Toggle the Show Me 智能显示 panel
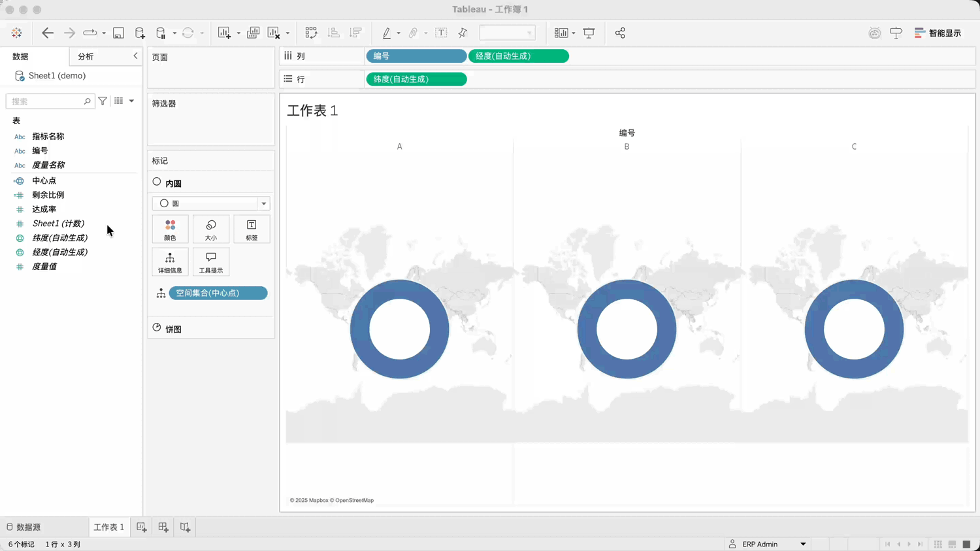Image resolution: width=980 pixels, height=551 pixels. pyautogui.click(x=938, y=33)
